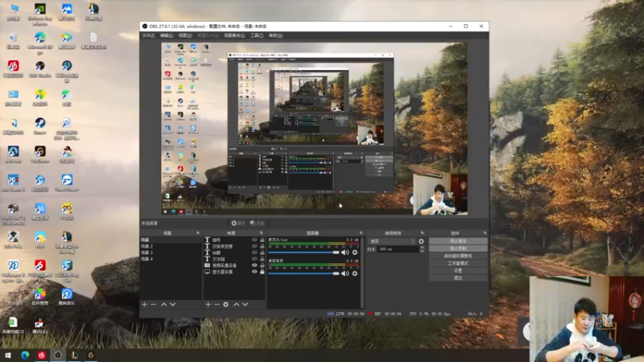Open League of Legends from the taskbar

pyautogui.click(x=74, y=355)
